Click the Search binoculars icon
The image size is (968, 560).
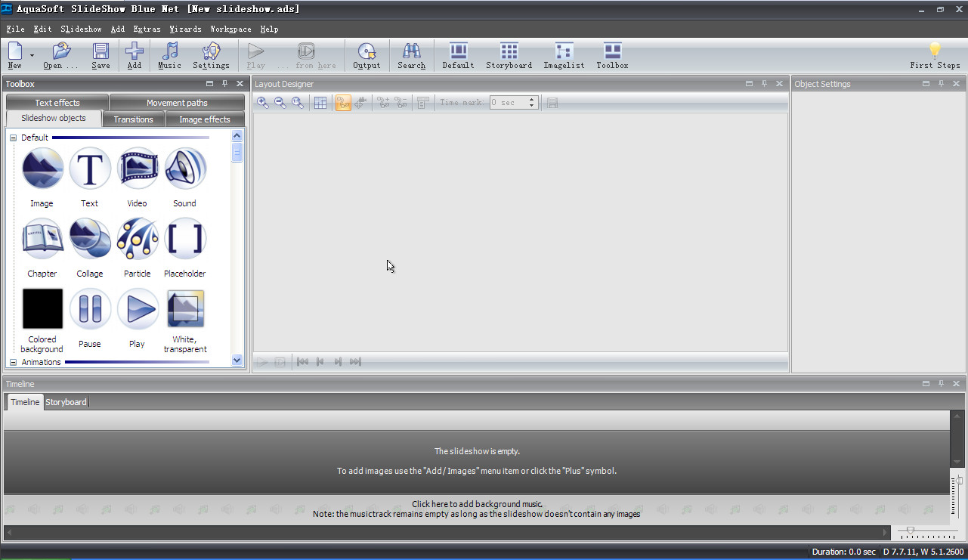coord(412,51)
